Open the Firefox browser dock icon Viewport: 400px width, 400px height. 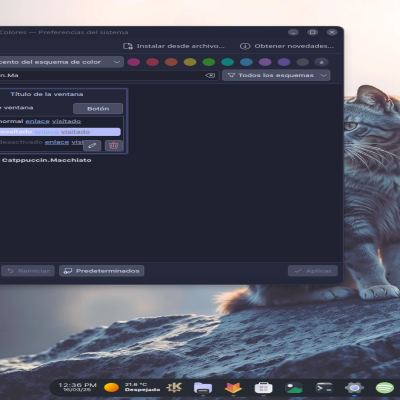tap(233, 388)
